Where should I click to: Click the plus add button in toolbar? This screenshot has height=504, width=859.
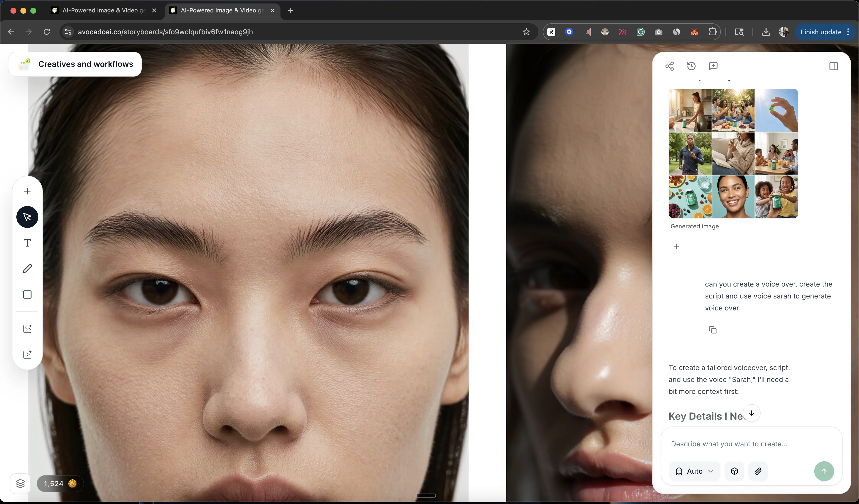click(27, 191)
